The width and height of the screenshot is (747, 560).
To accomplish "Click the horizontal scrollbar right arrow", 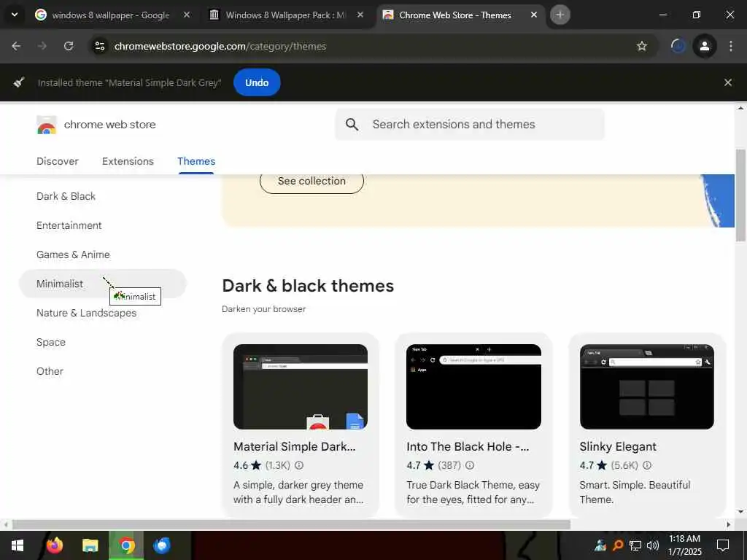I will tap(728, 525).
